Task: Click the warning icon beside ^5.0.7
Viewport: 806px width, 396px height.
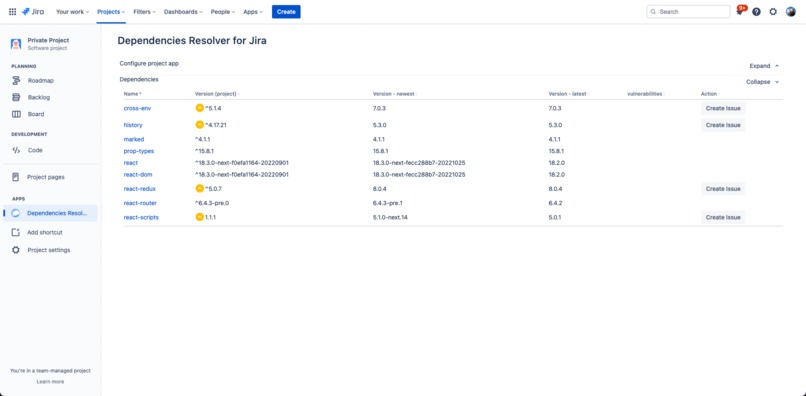Action: (199, 188)
